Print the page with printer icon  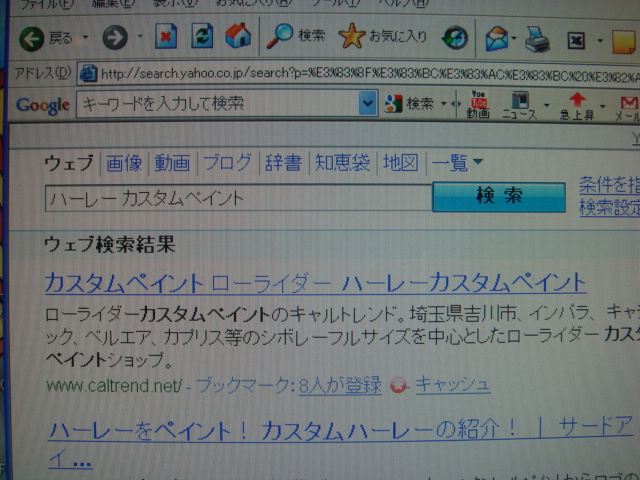click(x=537, y=39)
